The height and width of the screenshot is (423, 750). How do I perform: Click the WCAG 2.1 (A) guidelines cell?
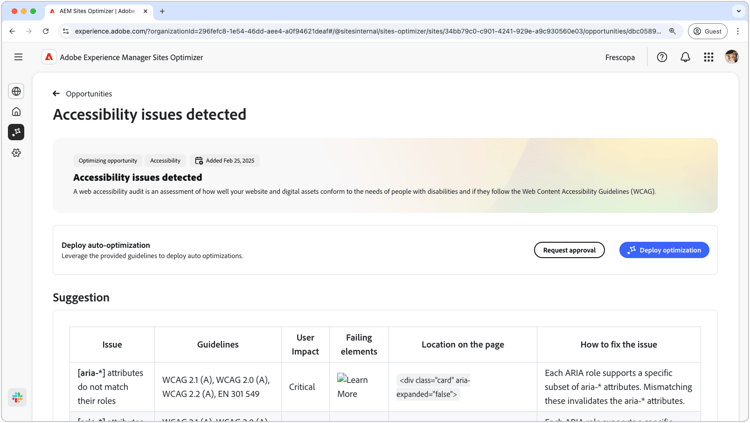click(218, 387)
